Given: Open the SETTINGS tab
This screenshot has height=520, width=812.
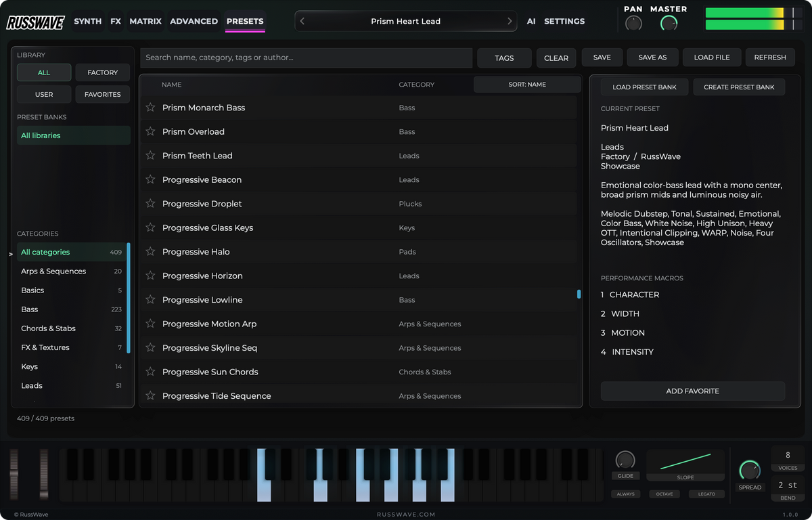Looking at the screenshot, I should [x=564, y=22].
